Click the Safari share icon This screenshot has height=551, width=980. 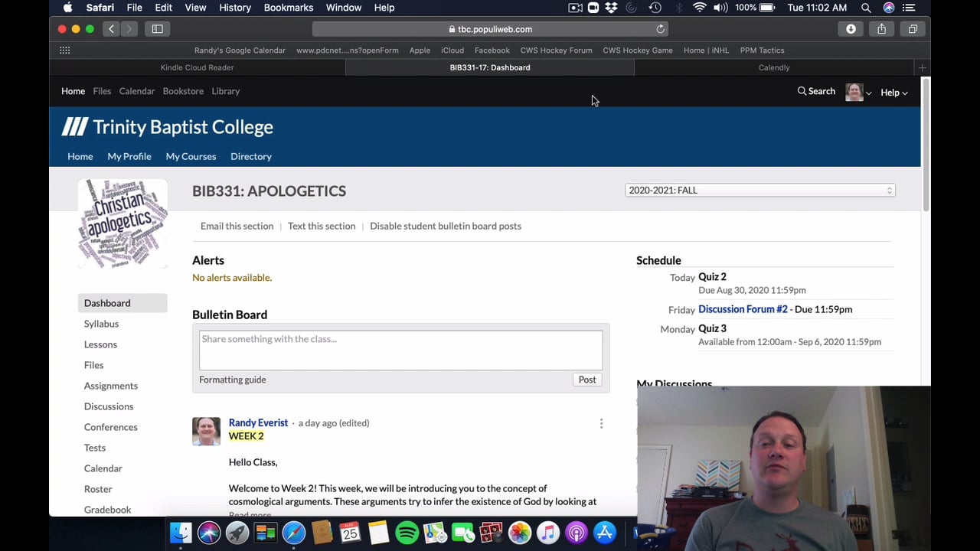(881, 29)
